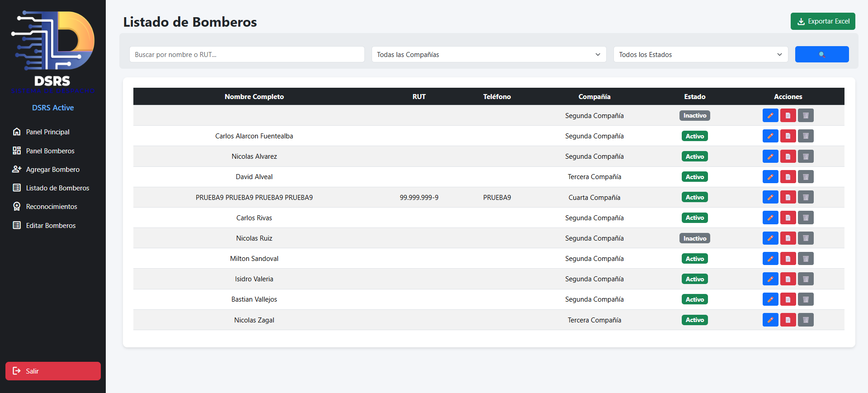Click the trash bin icon for Nicolas Ruiz
868x393 pixels.
pyautogui.click(x=805, y=238)
